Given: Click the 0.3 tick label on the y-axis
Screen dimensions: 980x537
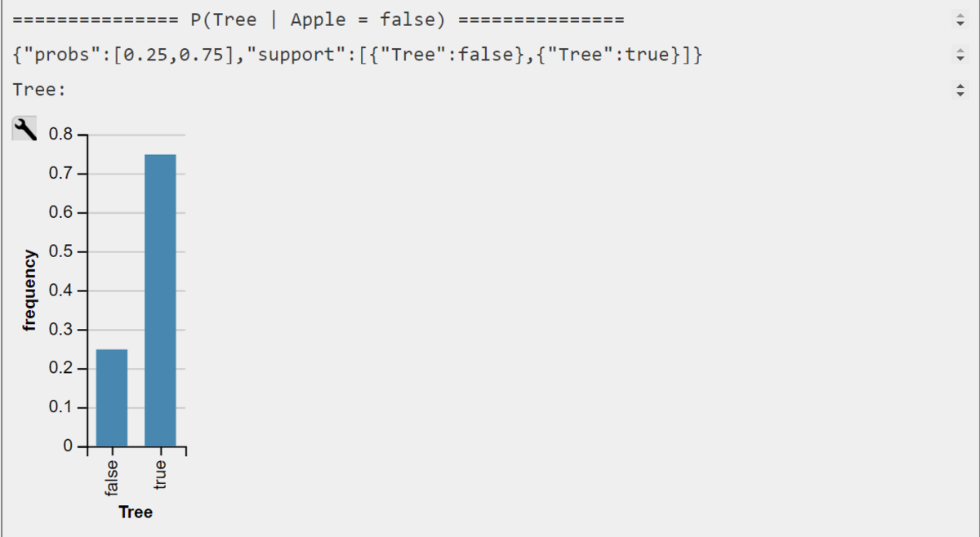Looking at the screenshot, I should click(60, 330).
